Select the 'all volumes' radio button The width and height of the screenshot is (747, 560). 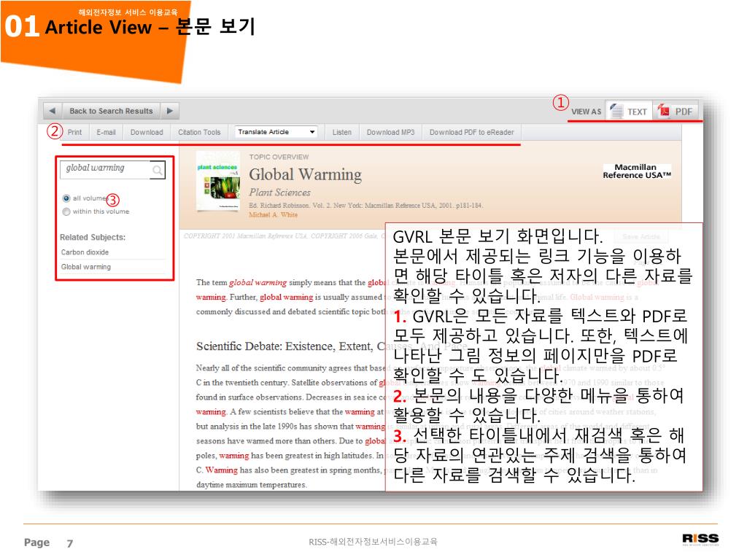click(x=66, y=198)
